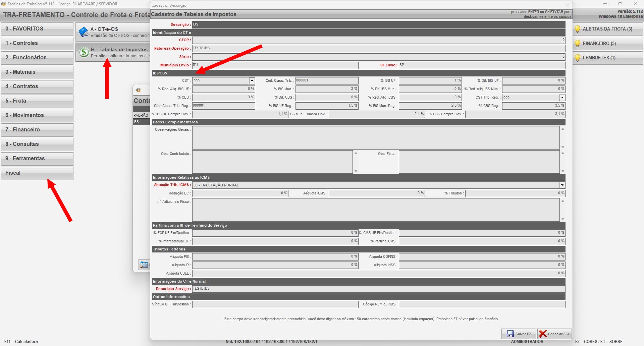Screen dimensions: 644x346
Task: Click the Descrição Serviço input field
Action: pyautogui.click(x=378, y=289)
